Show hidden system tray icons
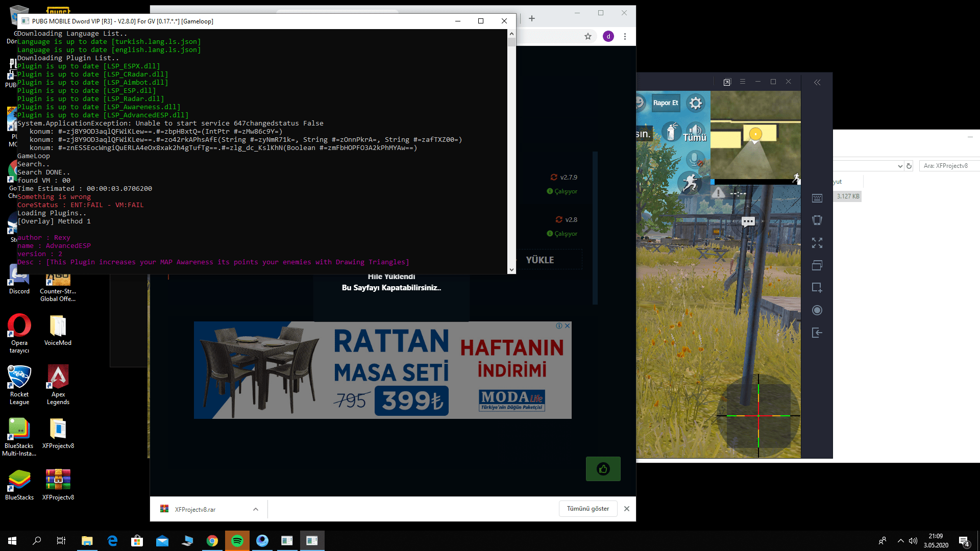Screen dimensions: 980x551 [x=900, y=541]
